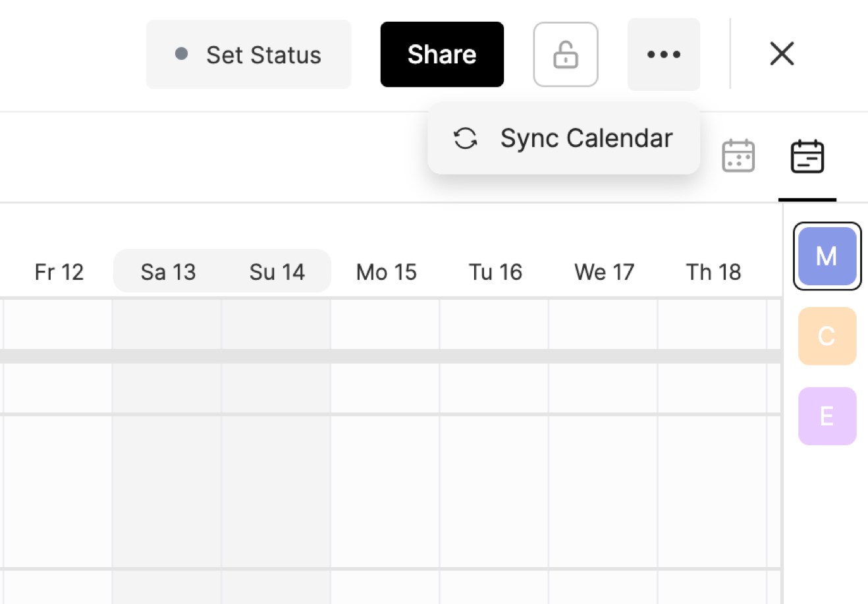The image size is (868, 604).
Task: Select the blue M member avatar
Action: point(827,256)
